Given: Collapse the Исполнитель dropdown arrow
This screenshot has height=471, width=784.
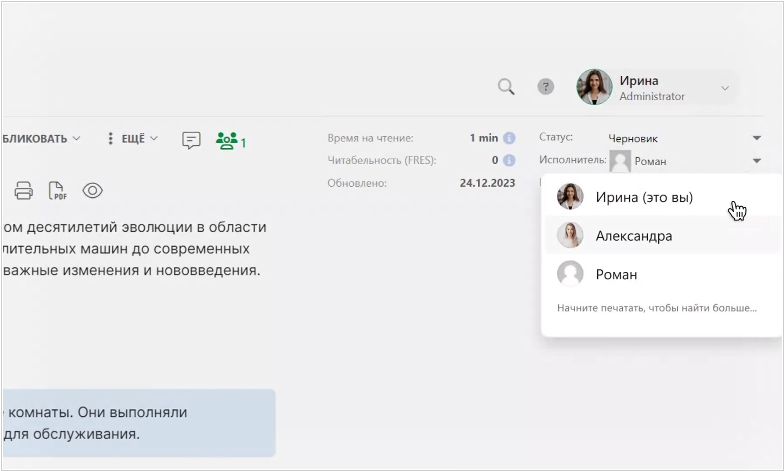Looking at the screenshot, I should pyautogui.click(x=756, y=160).
